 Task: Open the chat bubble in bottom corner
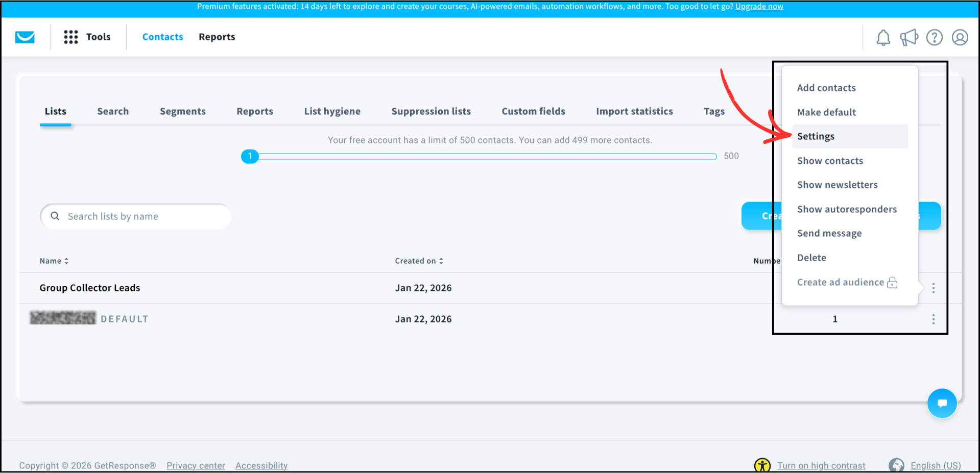[x=942, y=403]
